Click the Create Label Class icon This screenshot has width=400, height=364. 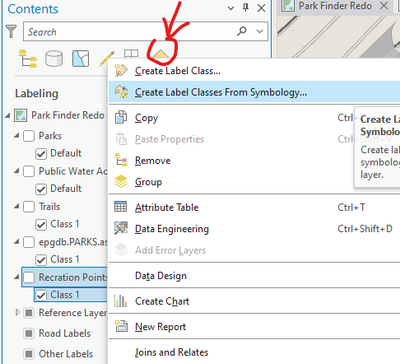121,71
